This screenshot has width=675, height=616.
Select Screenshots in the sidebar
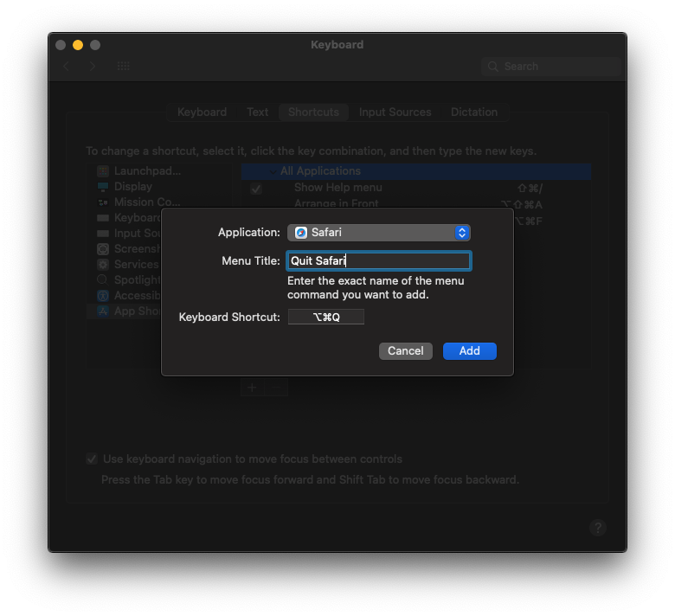coord(125,249)
